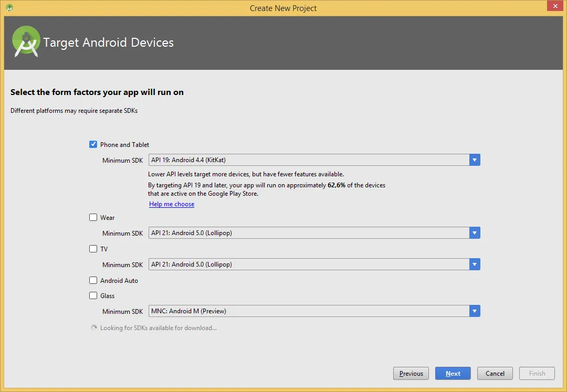Click the Android Studio logo in header

tap(26, 41)
